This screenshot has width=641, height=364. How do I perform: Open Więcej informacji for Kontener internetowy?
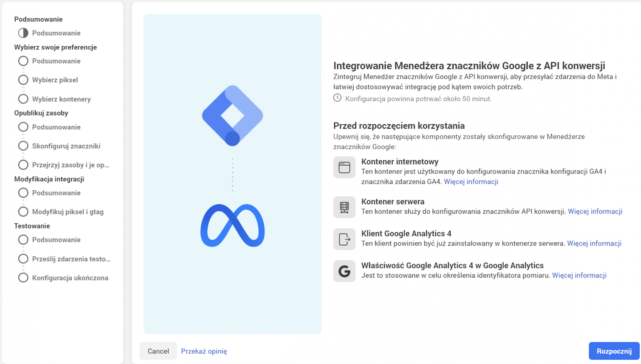pyautogui.click(x=471, y=181)
